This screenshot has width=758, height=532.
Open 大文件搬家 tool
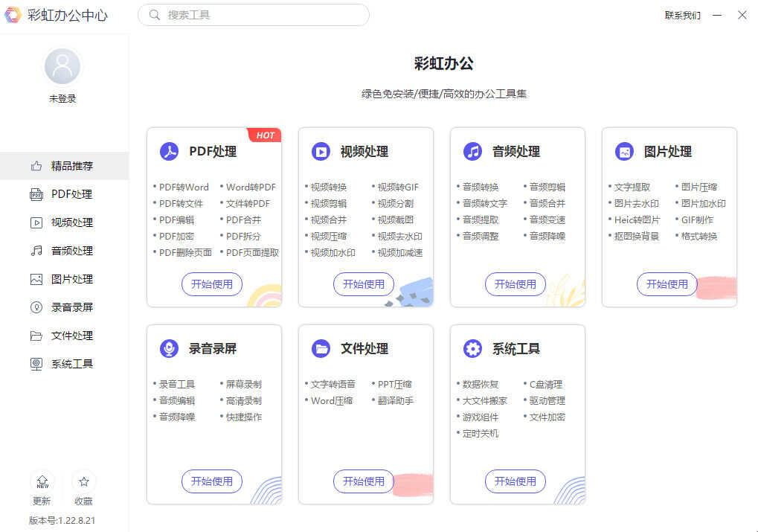[485, 401]
